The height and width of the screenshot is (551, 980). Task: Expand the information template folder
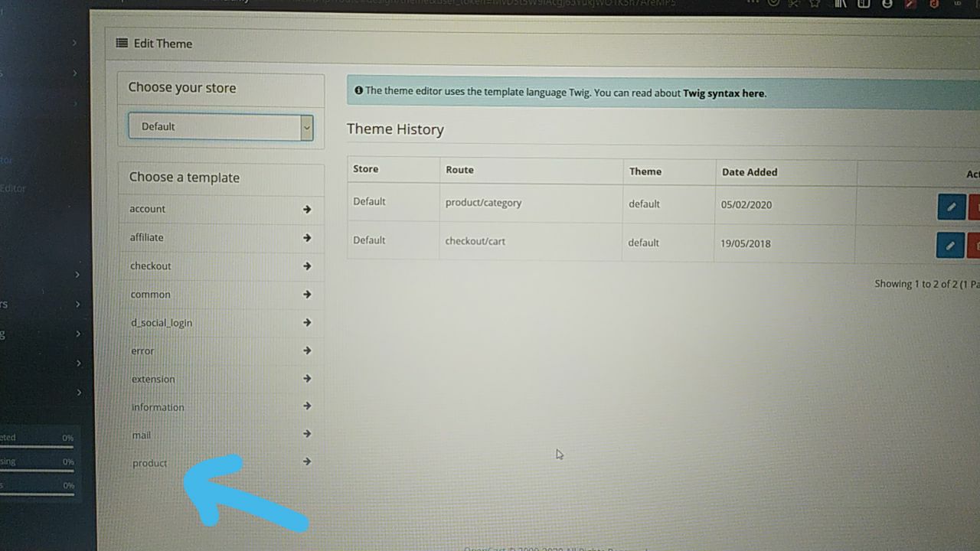tap(221, 406)
